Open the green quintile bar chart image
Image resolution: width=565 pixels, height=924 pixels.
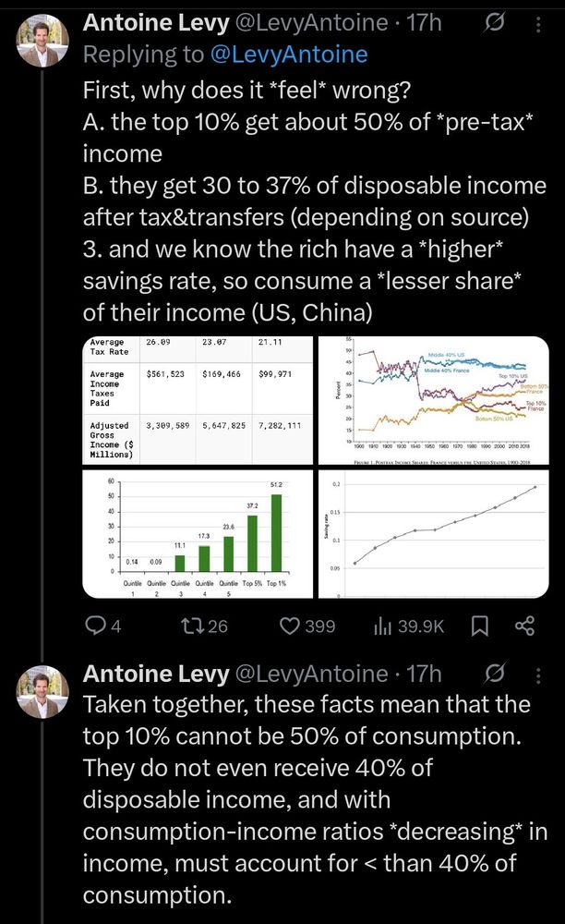tap(198, 534)
